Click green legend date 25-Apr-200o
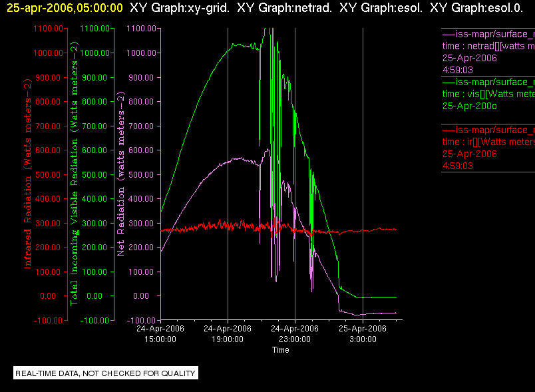Image resolution: width=535 pixels, height=392 pixels. point(470,106)
